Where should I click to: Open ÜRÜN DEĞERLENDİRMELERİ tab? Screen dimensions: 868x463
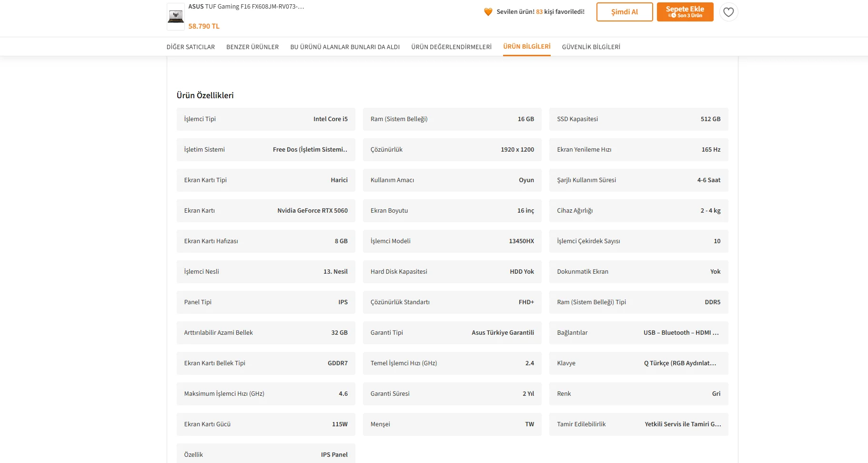(x=452, y=47)
